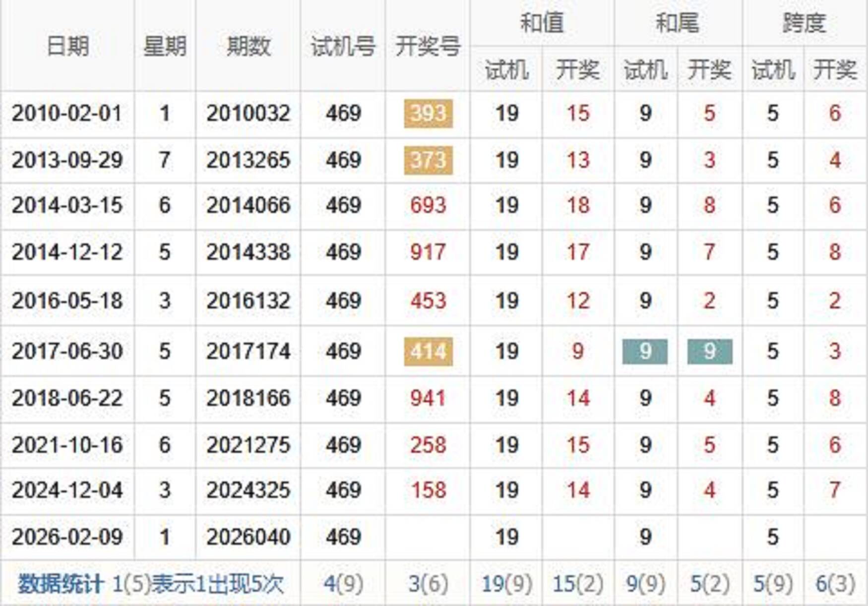Click the highlighted 373 winning number
Viewport: 868px width, 606px height.
[428, 160]
